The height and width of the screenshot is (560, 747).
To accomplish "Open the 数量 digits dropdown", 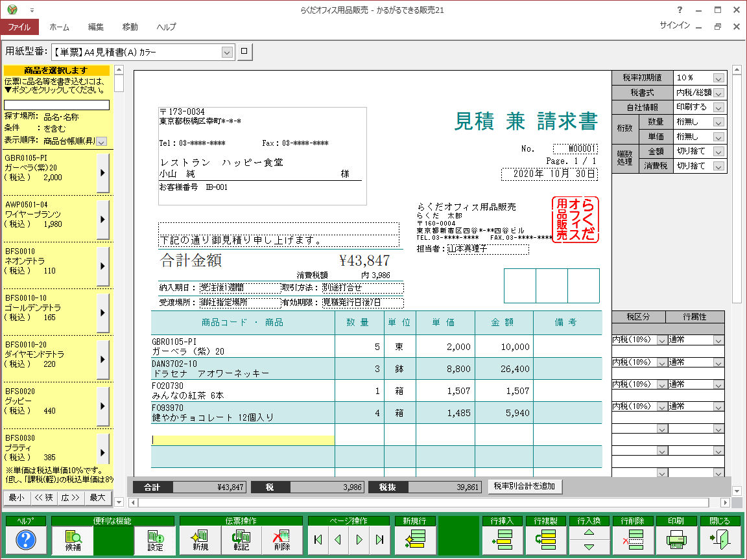I will [718, 122].
